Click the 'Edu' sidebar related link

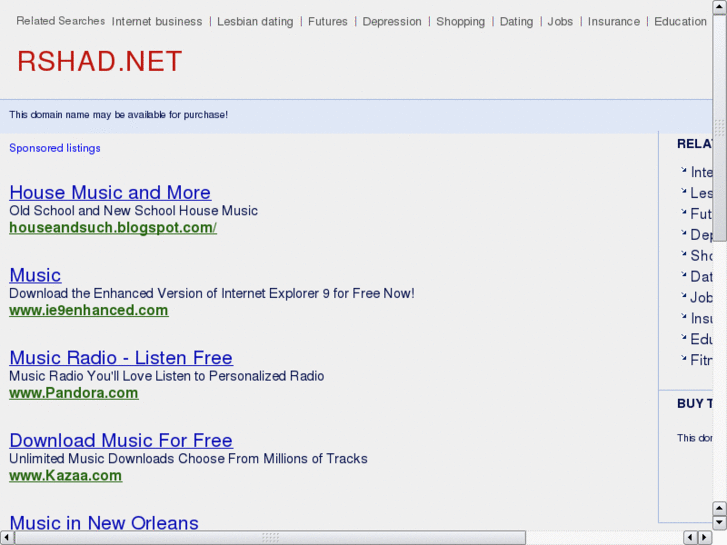(x=701, y=339)
